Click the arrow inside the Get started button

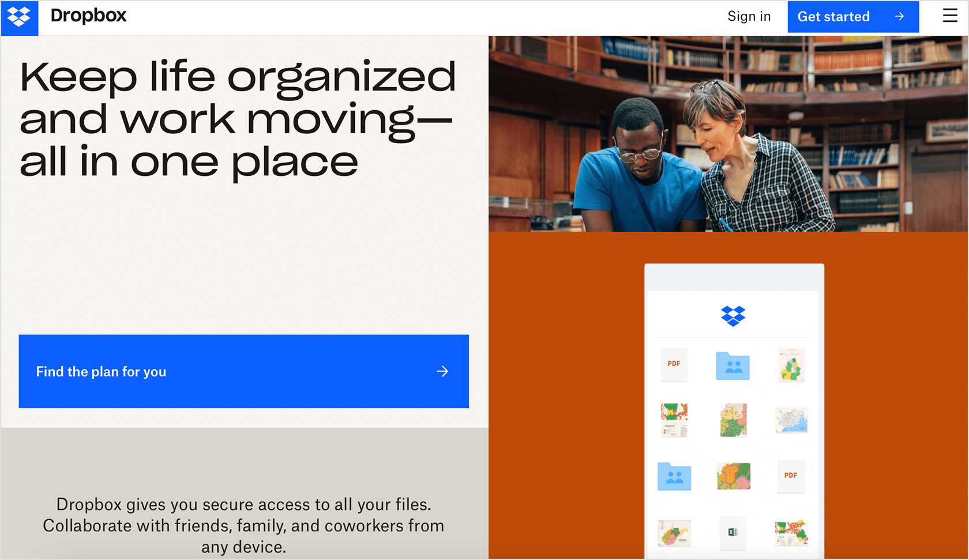[899, 17]
